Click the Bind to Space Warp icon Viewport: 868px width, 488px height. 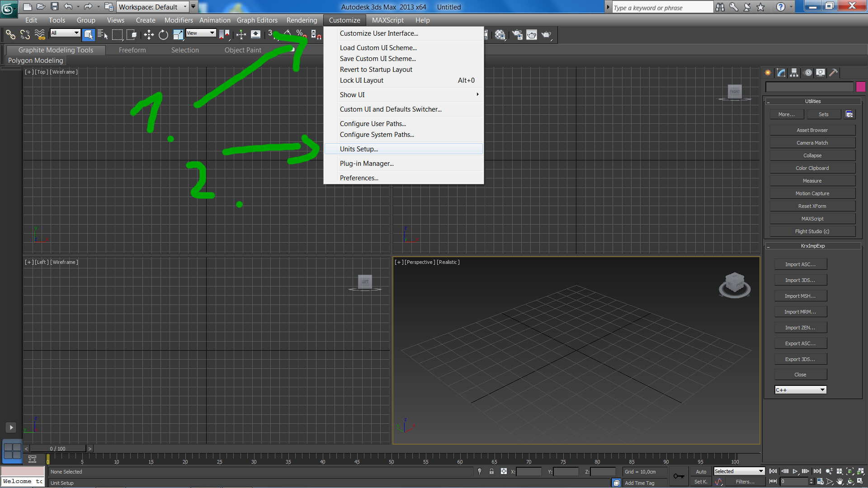click(40, 35)
